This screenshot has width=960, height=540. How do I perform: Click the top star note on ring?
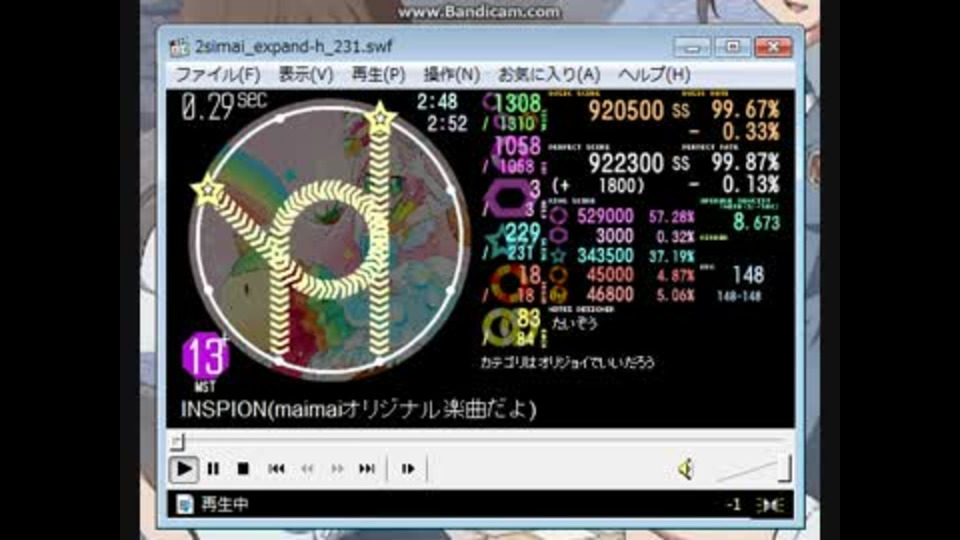click(380, 117)
